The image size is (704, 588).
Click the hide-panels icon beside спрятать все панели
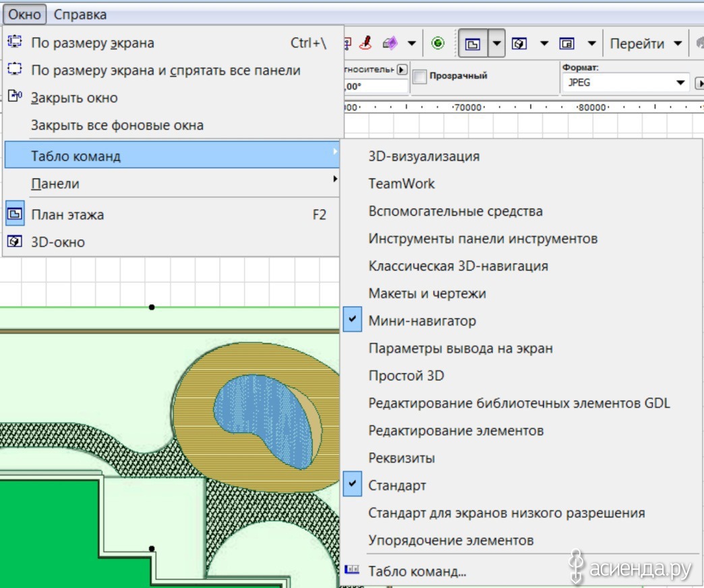15,69
